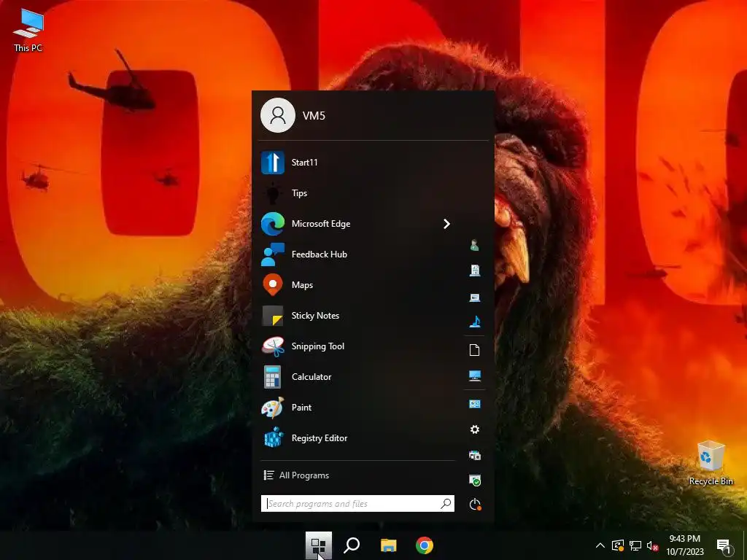Select the This PC desktop icon
Screen dimensions: 747x560
click(x=28, y=31)
